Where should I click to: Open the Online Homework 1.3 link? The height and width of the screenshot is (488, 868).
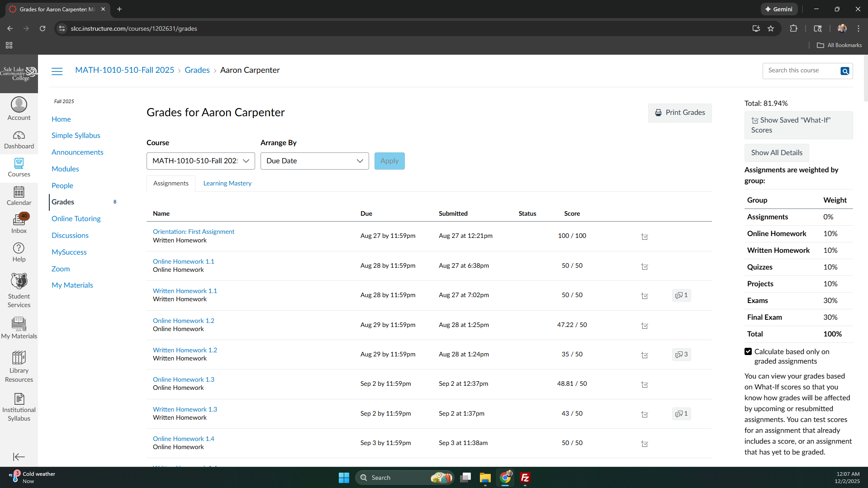[x=183, y=379]
